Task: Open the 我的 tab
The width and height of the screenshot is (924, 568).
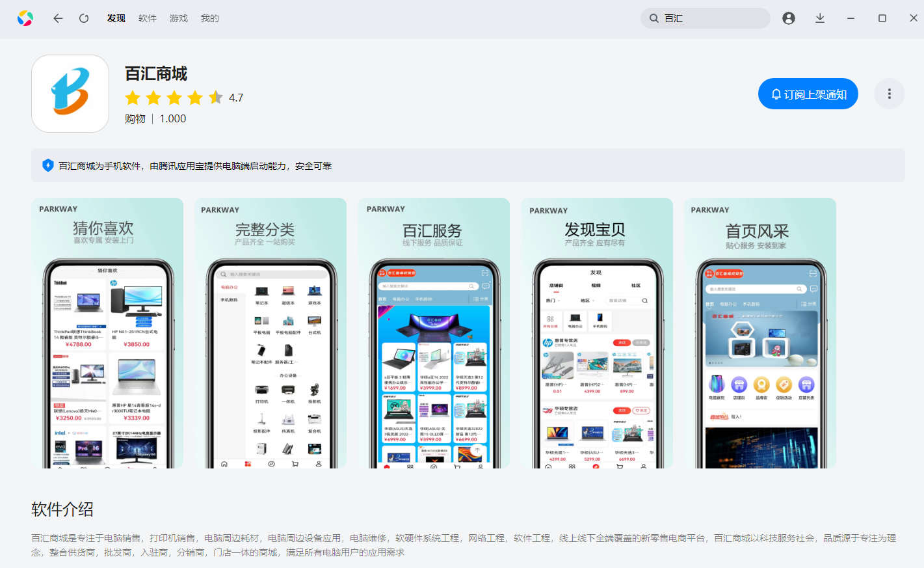Action: tap(210, 18)
